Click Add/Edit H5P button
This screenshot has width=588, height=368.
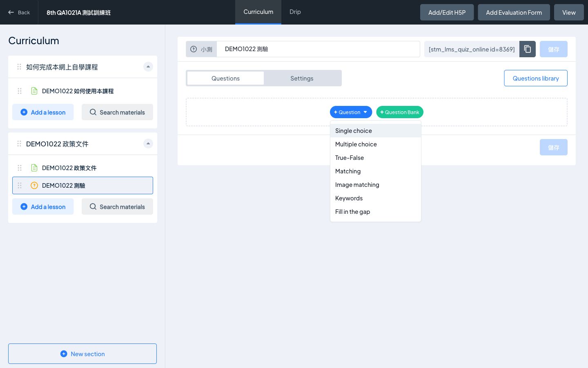click(x=447, y=12)
